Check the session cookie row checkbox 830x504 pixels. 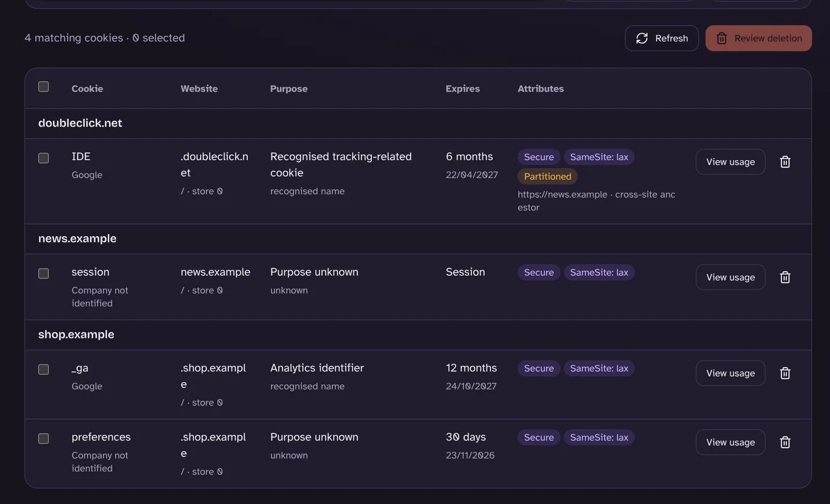pyautogui.click(x=43, y=273)
